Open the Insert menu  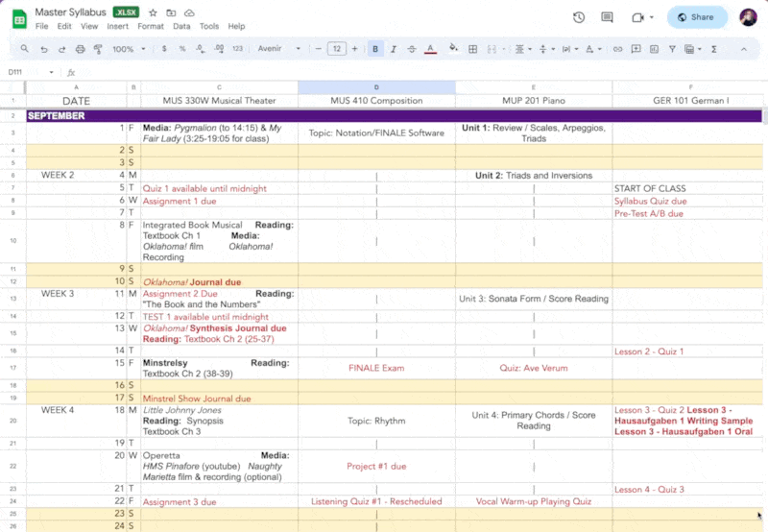tap(117, 27)
